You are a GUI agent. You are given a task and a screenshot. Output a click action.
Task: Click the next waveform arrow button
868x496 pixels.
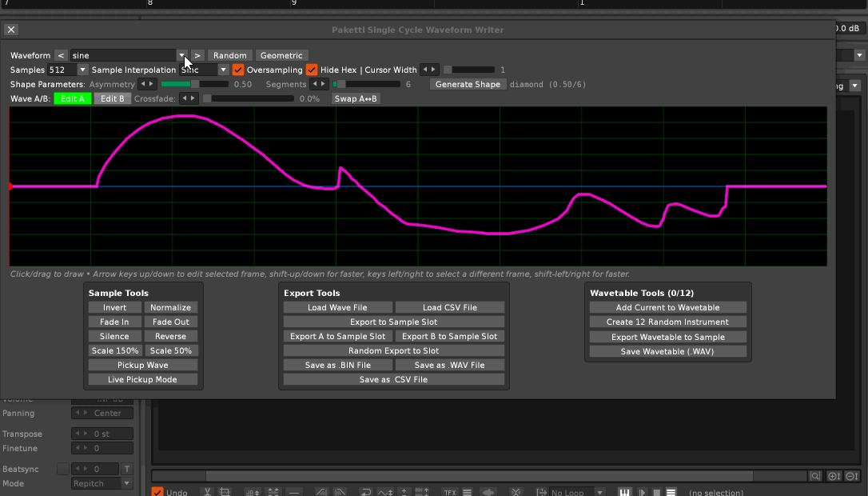pos(197,56)
